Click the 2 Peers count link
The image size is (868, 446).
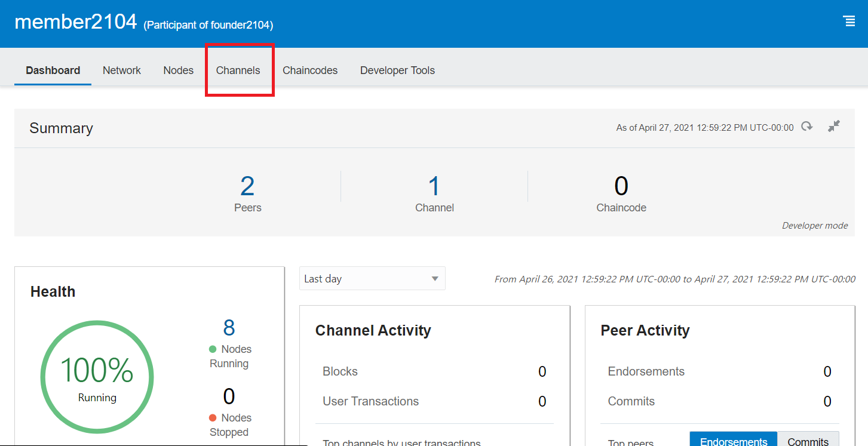(x=247, y=186)
